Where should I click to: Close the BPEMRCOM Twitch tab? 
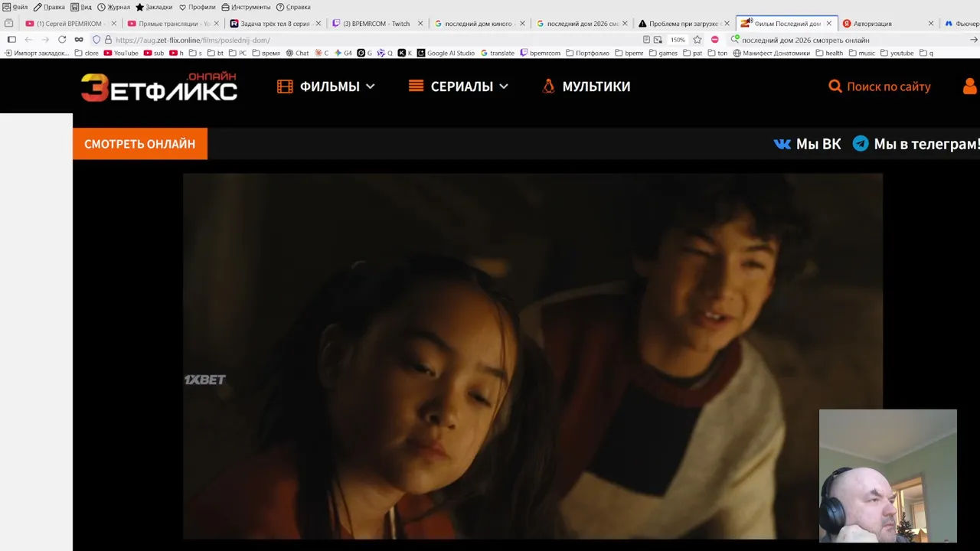pyautogui.click(x=420, y=24)
